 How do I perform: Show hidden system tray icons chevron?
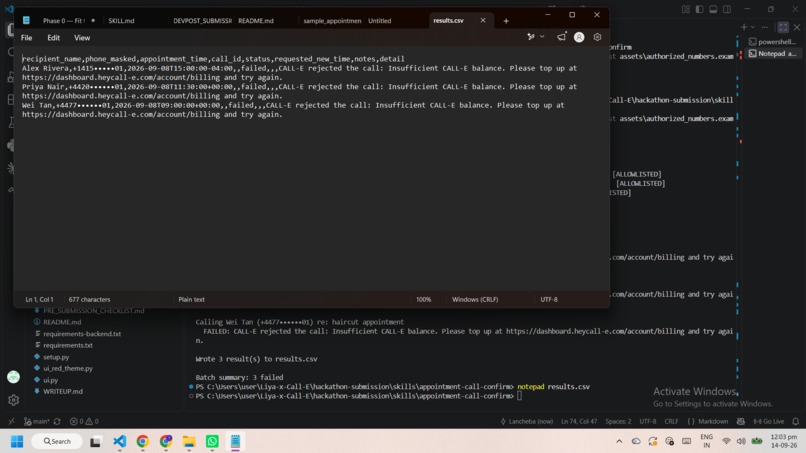pyautogui.click(x=619, y=441)
